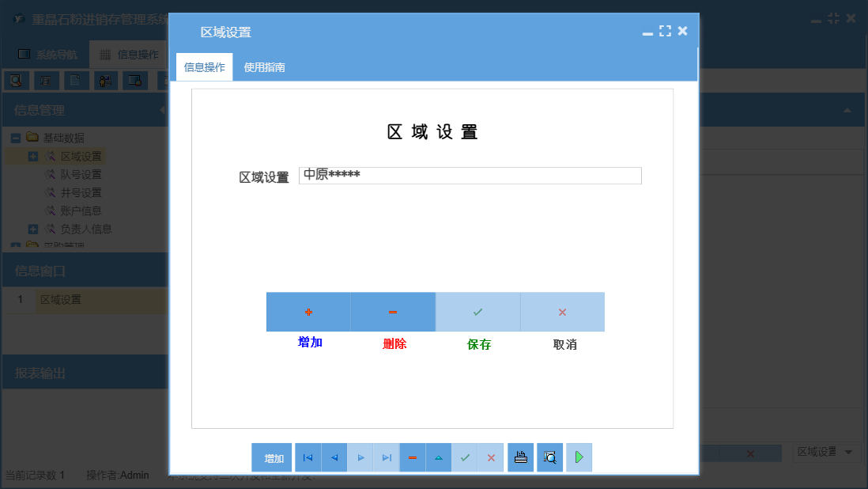Select the document icon in the top toolbar
The width and height of the screenshot is (868, 489).
[x=76, y=79]
